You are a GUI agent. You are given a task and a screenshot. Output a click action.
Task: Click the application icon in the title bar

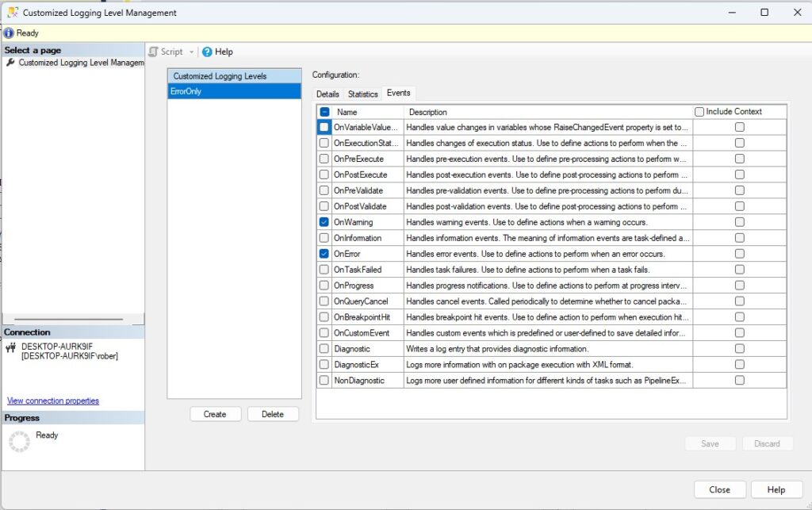point(11,13)
